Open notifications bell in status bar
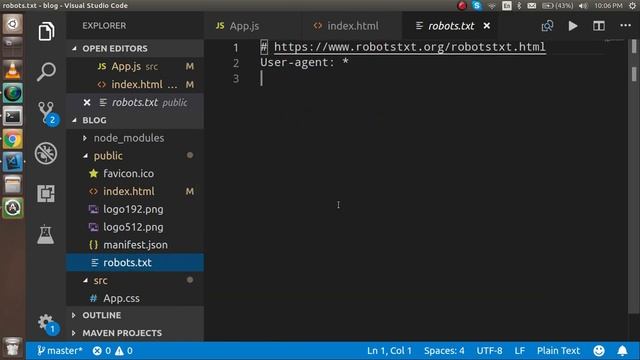Screen dimensions: 640x360 pyautogui.click(x=622, y=351)
